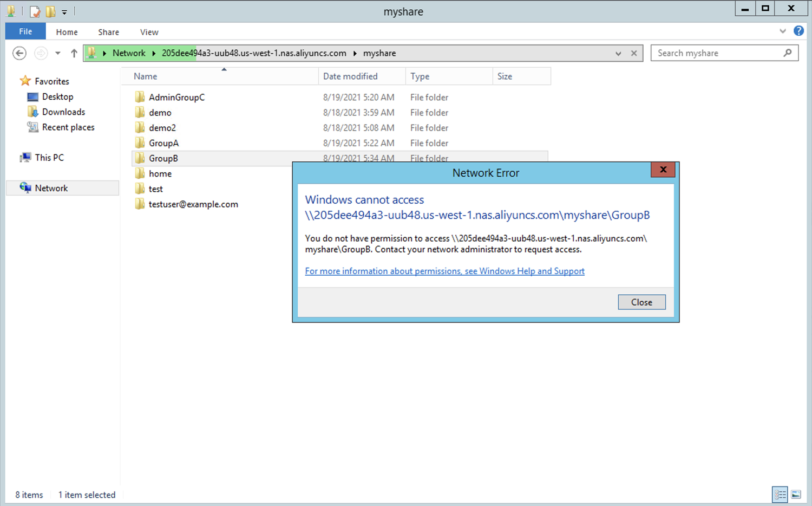Click the '8 items' status bar text
The width and height of the screenshot is (812, 506).
pyautogui.click(x=29, y=495)
